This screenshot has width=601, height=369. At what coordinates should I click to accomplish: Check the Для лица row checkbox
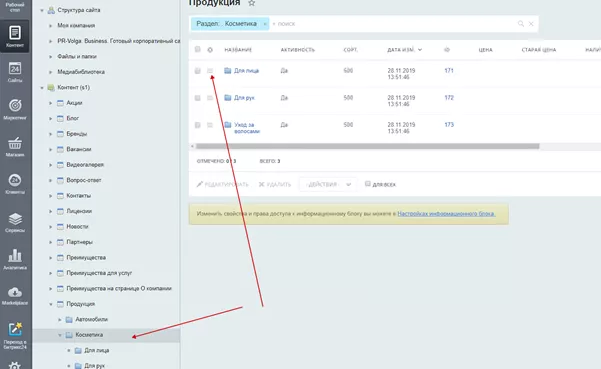197,71
